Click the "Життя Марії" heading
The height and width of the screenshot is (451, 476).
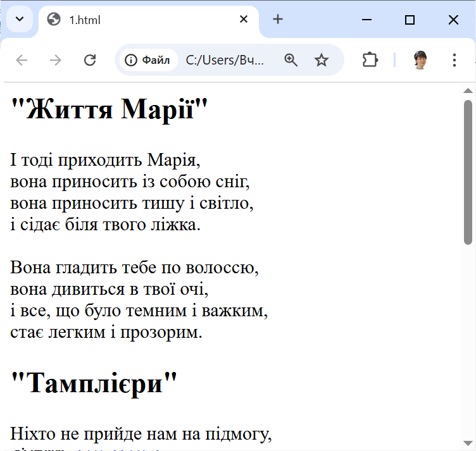110,111
